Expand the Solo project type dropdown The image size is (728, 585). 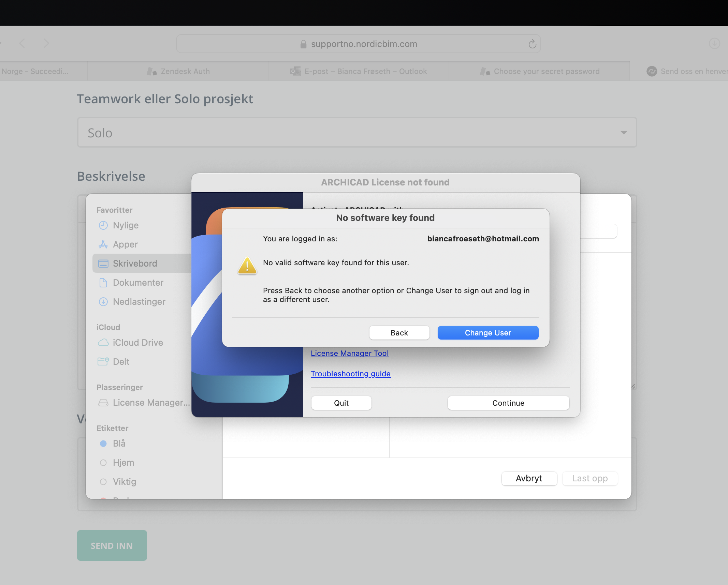(357, 133)
